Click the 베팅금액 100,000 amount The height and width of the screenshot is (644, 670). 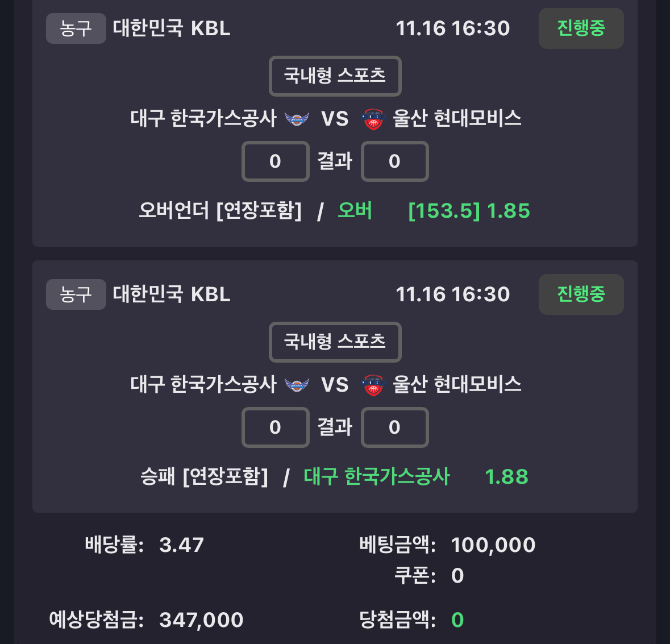493,545
